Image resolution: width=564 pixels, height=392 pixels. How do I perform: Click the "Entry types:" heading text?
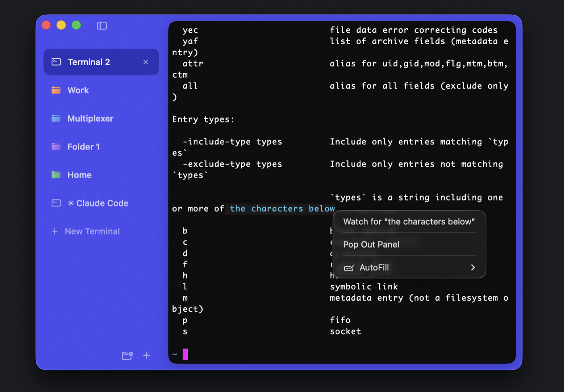click(x=203, y=120)
